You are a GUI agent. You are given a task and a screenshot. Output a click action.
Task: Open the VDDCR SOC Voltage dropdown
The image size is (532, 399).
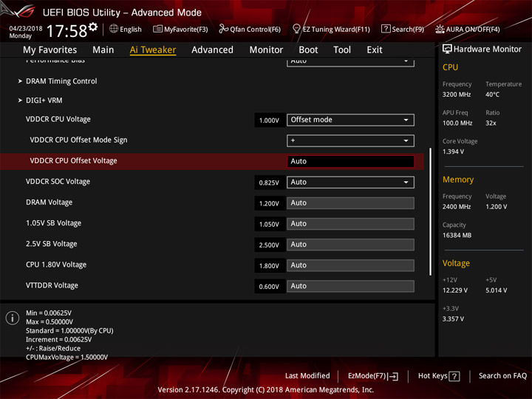pos(350,183)
